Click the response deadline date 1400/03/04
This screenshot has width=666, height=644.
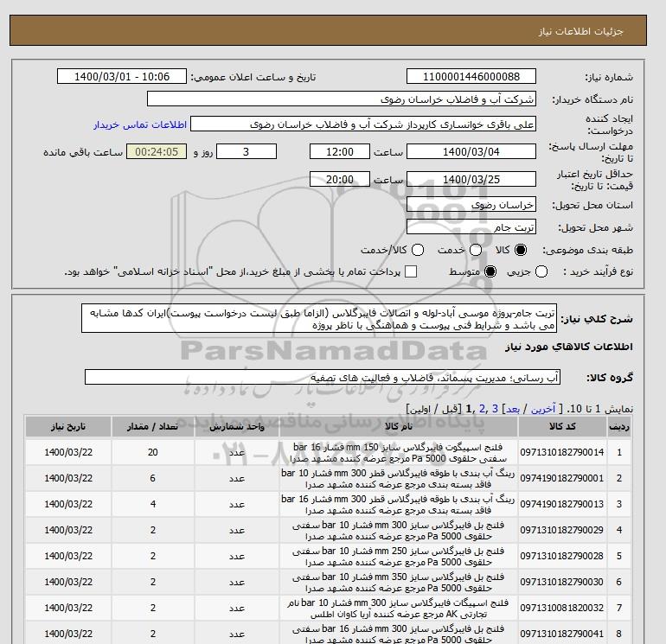[471, 151]
